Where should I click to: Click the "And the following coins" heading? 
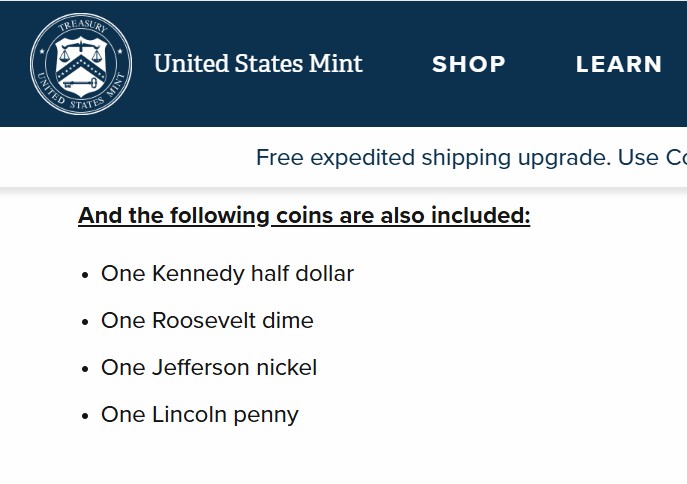point(304,215)
